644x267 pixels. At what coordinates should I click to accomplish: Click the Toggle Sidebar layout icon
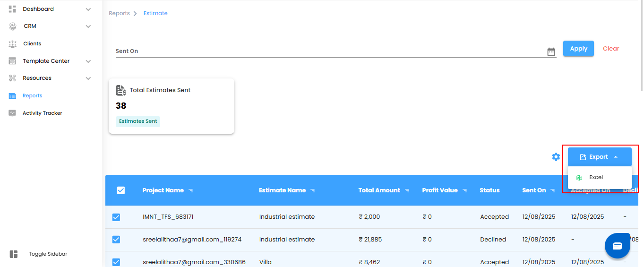coord(14,254)
